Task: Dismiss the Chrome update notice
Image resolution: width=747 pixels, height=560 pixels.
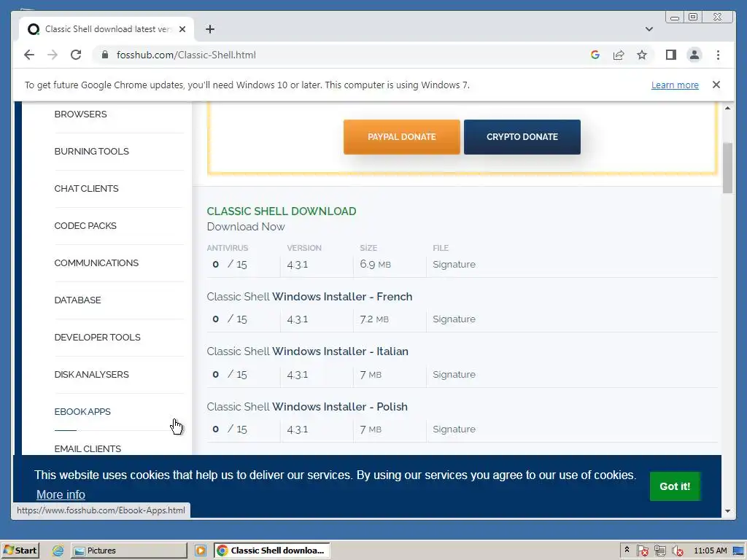Action: (716, 85)
